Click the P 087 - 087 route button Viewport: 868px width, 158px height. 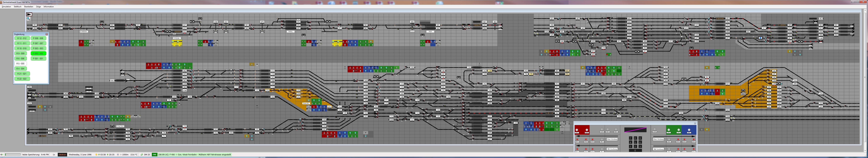click(x=38, y=43)
